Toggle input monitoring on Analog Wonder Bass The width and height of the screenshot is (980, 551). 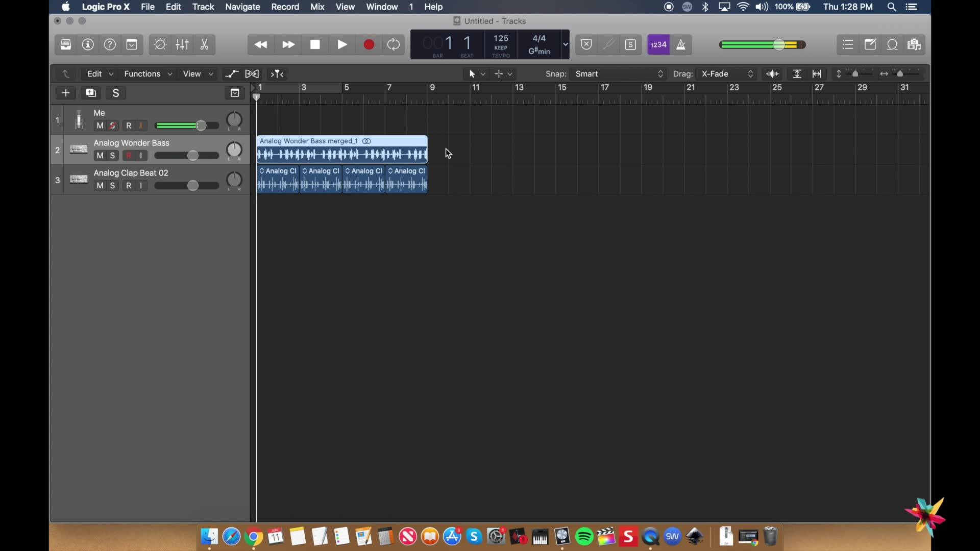pos(141,156)
